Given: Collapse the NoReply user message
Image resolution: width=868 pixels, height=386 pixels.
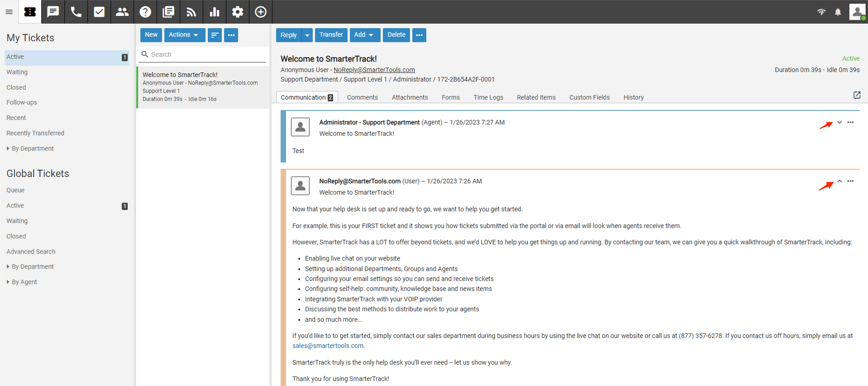Looking at the screenshot, I should tap(840, 181).
